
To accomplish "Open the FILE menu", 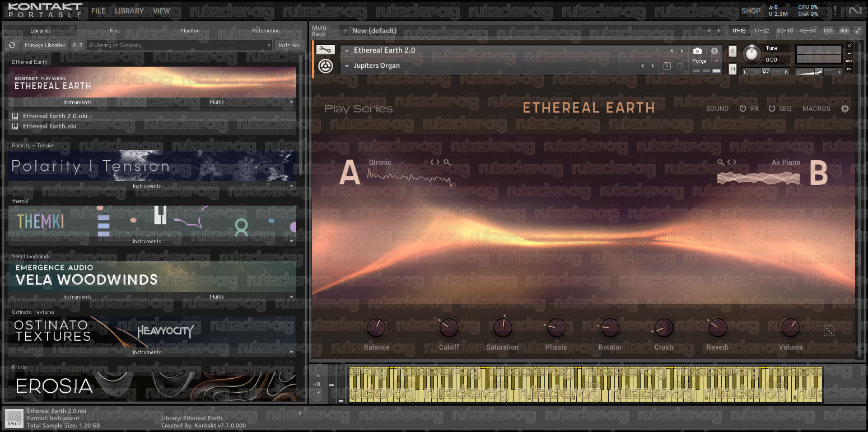I will click(99, 11).
